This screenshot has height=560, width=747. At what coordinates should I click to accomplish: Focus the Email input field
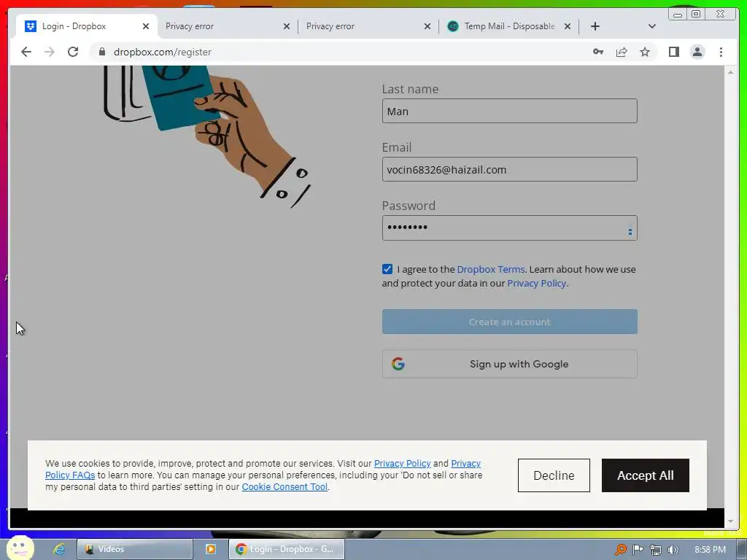(509, 169)
